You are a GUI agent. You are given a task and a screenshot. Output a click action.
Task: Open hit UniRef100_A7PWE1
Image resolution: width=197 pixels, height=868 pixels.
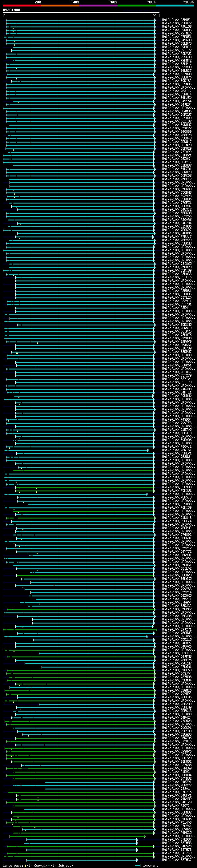tap(177, 37)
